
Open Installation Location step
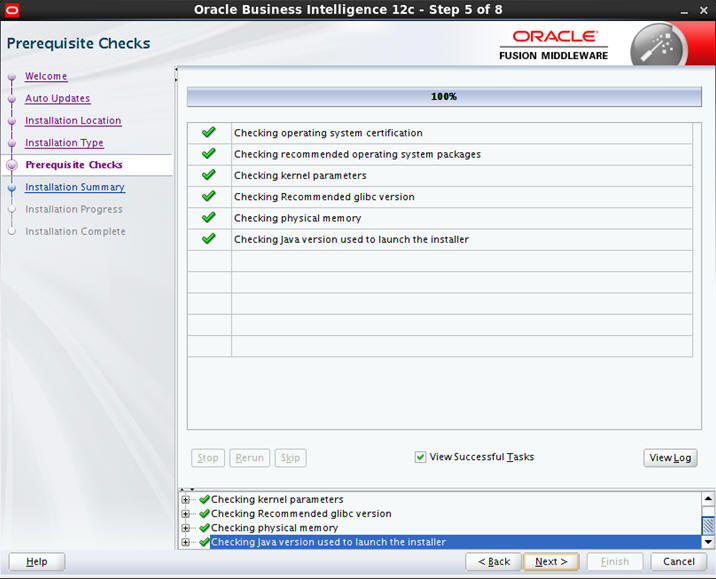point(73,121)
